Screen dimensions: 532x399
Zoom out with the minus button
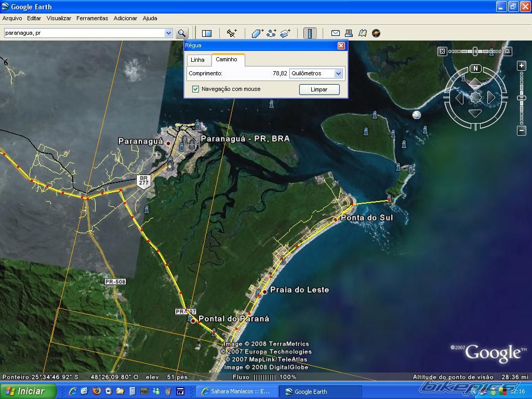pyautogui.click(x=522, y=130)
